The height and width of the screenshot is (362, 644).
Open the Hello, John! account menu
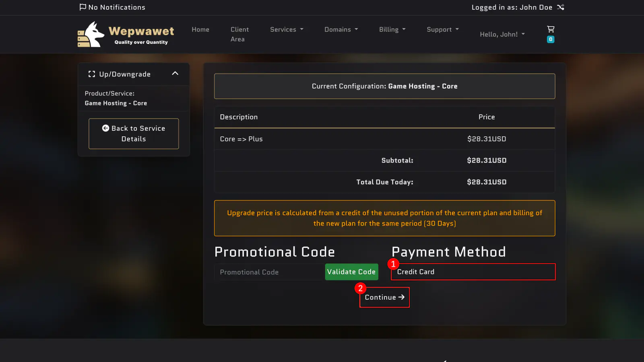pyautogui.click(x=502, y=34)
